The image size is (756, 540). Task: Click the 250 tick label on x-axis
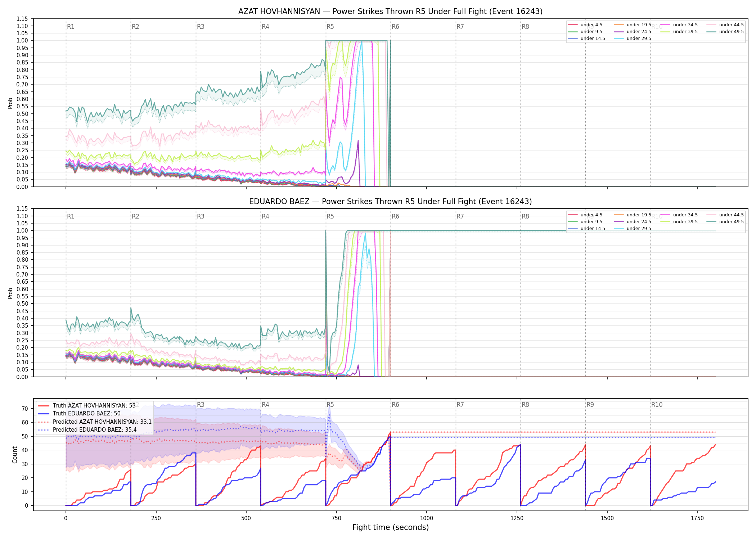pyautogui.click(x=156, y=518)
